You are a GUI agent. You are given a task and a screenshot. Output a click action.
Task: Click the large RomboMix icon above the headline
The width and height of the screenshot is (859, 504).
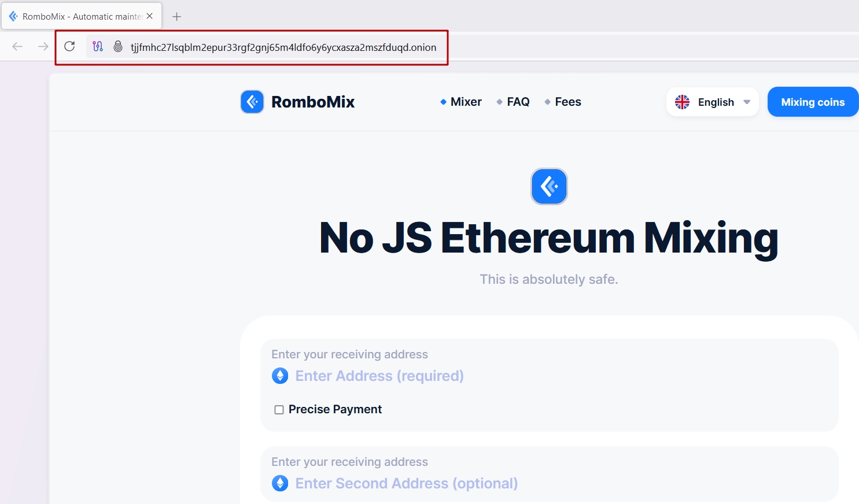[549, 186]
